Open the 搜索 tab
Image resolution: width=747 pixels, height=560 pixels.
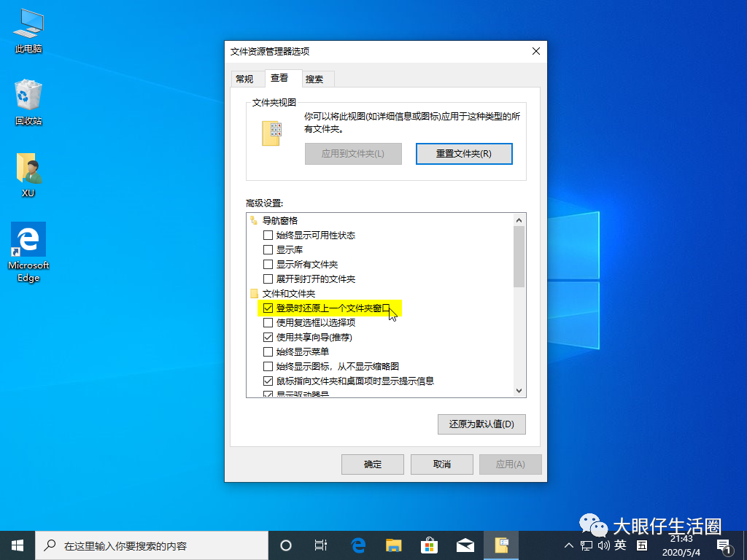tap(317, 78)
